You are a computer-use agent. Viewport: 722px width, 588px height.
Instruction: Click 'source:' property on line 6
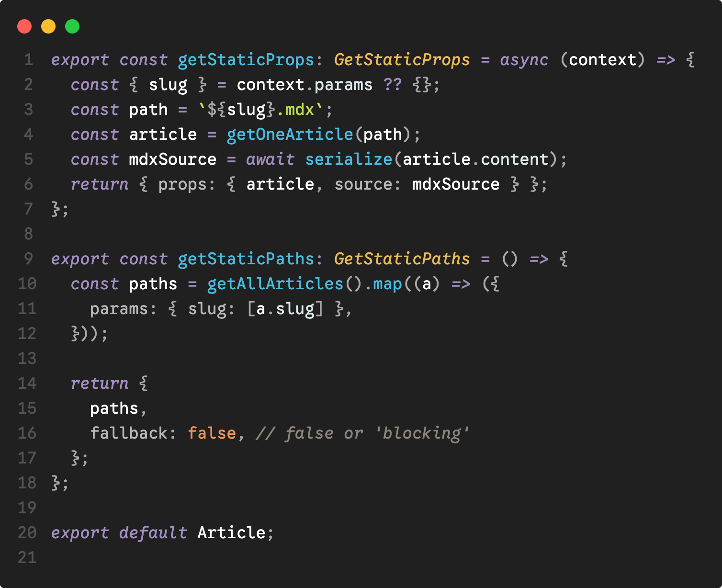(x=368, y=184)
